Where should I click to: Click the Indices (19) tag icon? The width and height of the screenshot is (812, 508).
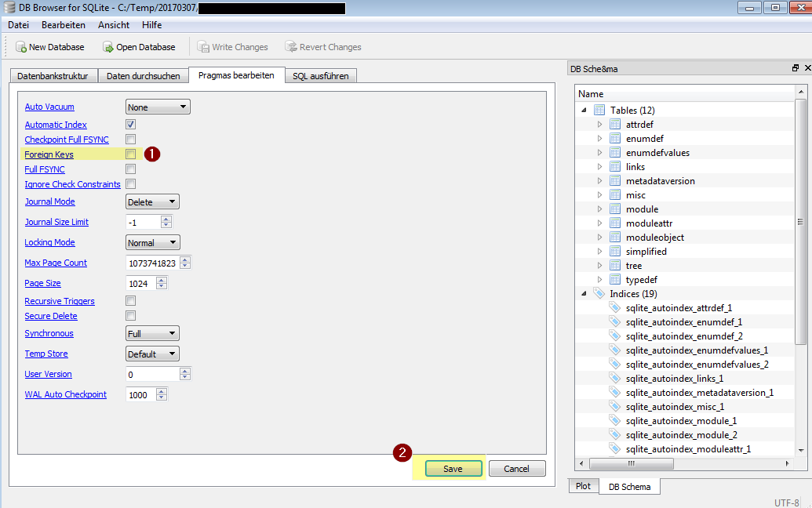[x=599, y=294]
